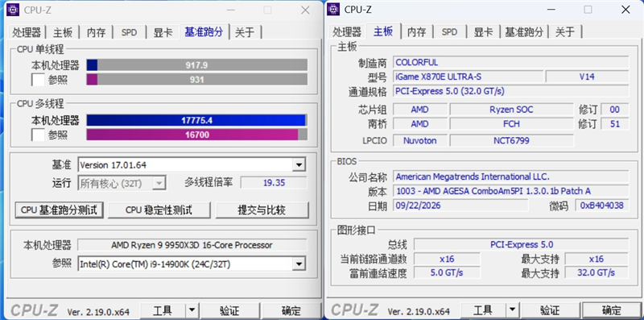Click chipset value Ryzen SOC
This screenshot has width=644, height=320.
tap(511, 110)
